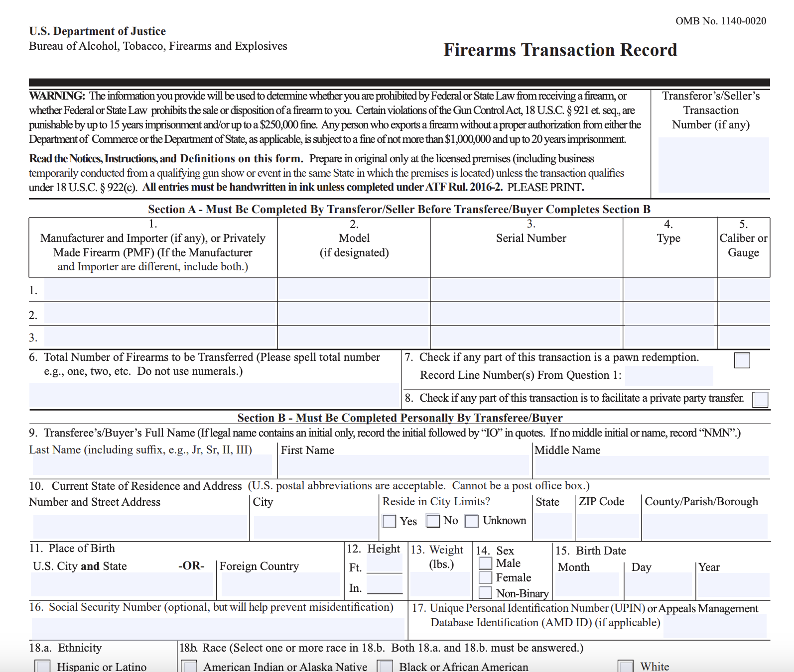The width and height of the screenshot is (794, 672).
Task: Click the Middle Name input field
Action: tap(652, 465)
